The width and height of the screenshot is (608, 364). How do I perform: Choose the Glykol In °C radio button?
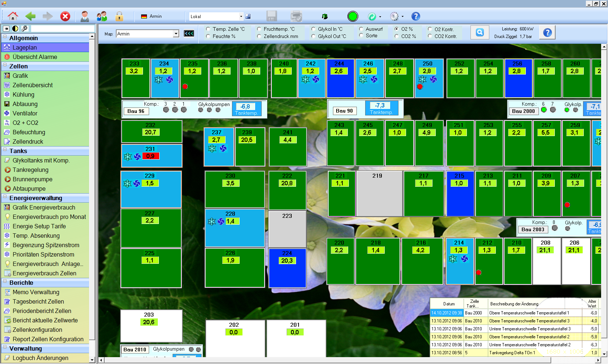pyautogui.click(x=313, y=29)
